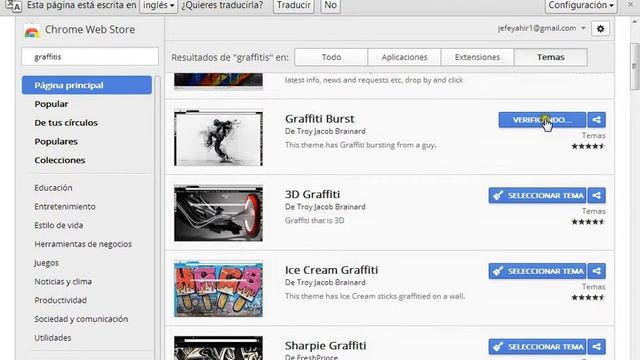This screenshot has width=640, height=360.
Task: Open the inglés language dropdown
Action: coord(158,6)
